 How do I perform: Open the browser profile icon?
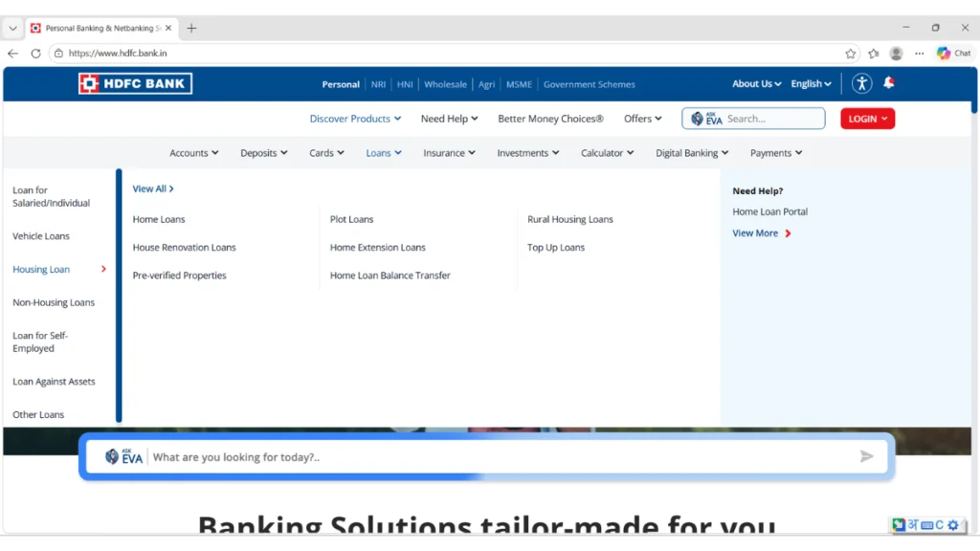point(896,54)
